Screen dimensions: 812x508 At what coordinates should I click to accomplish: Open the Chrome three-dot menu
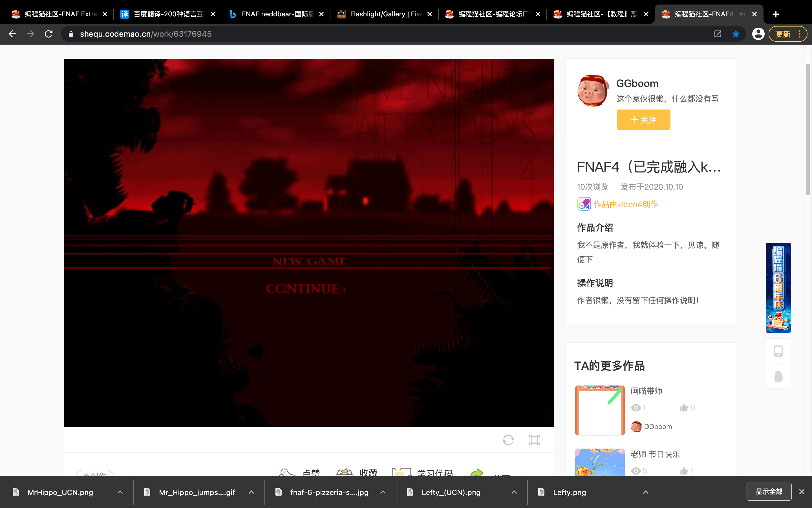tap(800, 34)
